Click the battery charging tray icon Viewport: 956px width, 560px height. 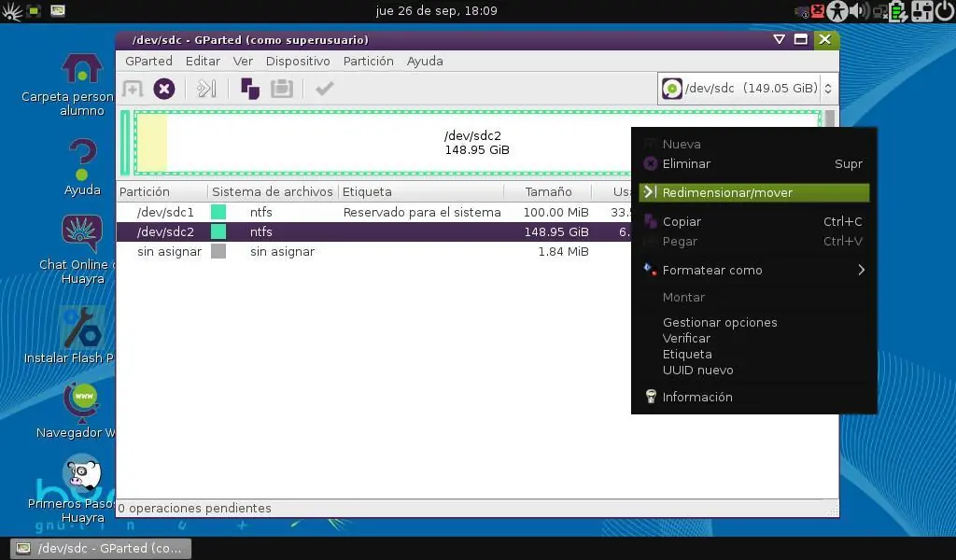tap(898, 11)
